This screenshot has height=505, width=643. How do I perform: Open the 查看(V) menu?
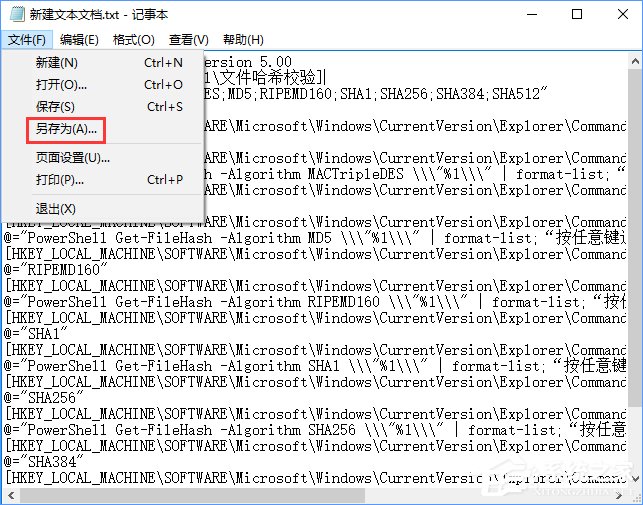point(189,40)
